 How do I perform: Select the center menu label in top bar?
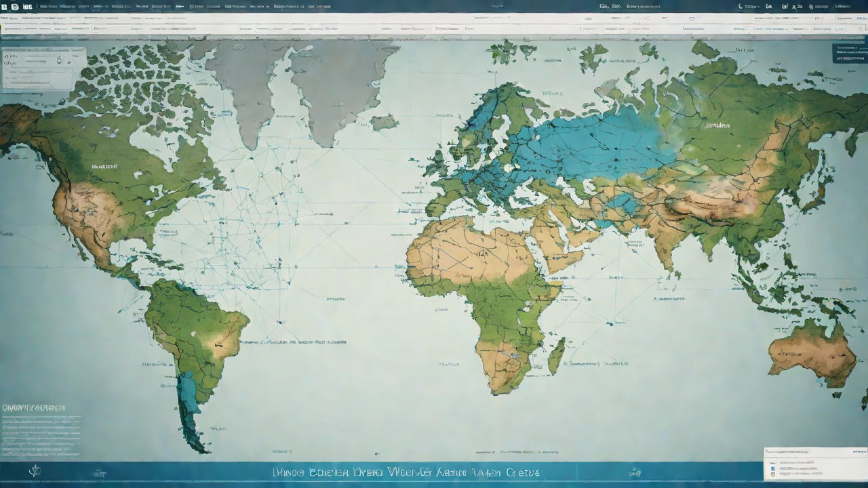pyautogui.click(x=497, y=6)
